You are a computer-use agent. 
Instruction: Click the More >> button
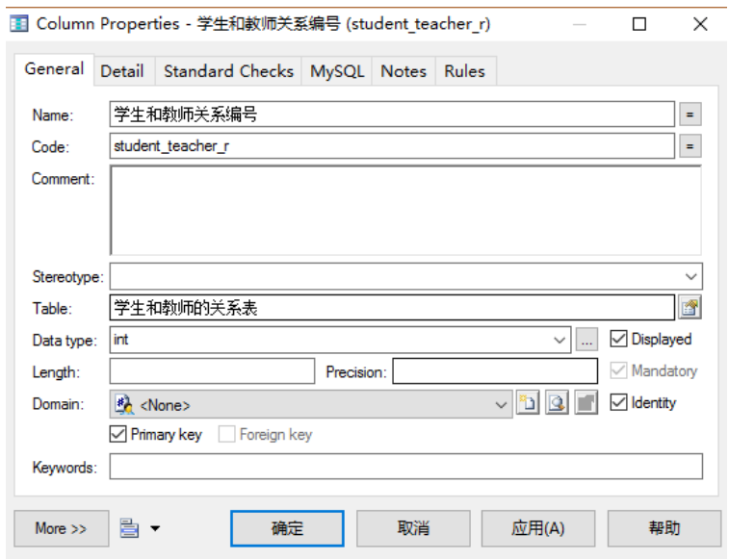[61, 528]
